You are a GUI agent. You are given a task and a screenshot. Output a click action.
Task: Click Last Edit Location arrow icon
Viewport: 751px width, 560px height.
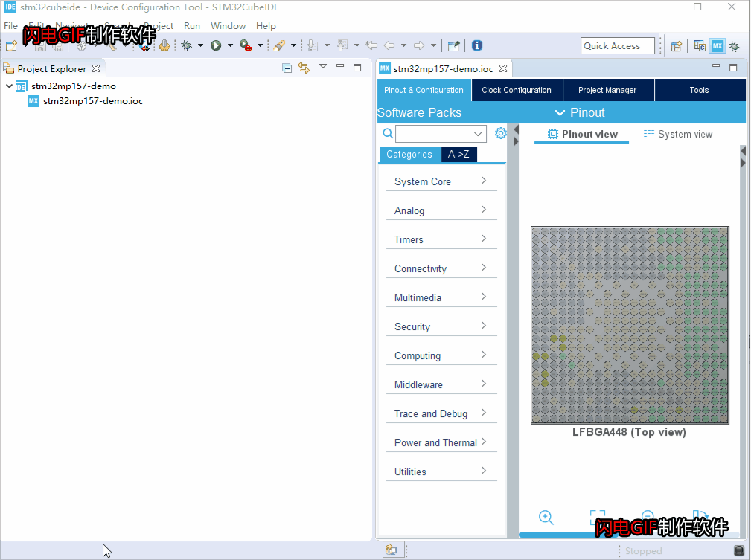tap(371, 45)
